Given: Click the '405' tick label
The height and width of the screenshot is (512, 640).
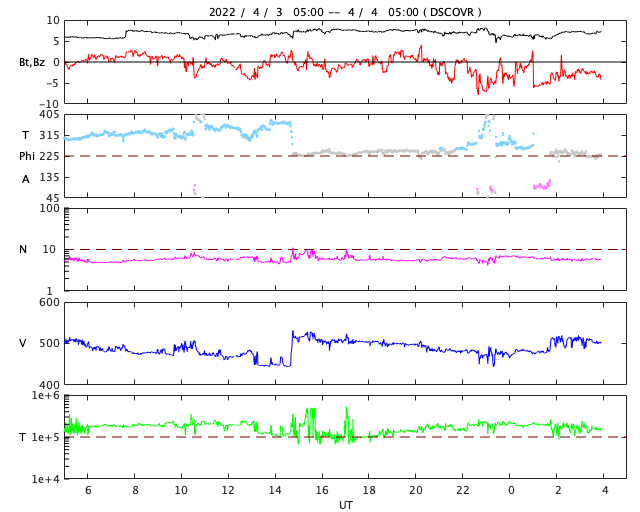Looking at the screenshot, I should (x=49, y=114).
